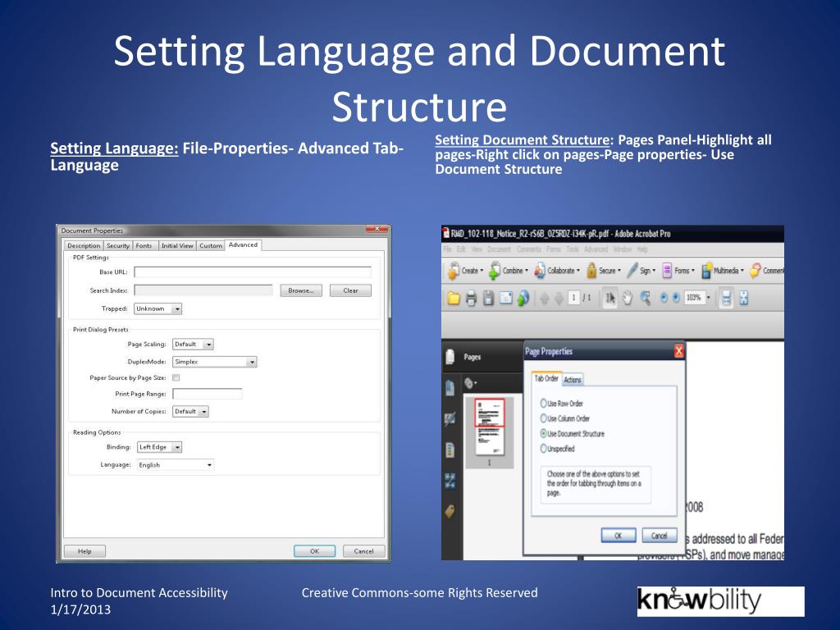Image resolution: width=840 pixels, height=630 pixels.
Task: Open the Pages panel gear options menu
Action: pyautogui.click(x=470, y=383)
